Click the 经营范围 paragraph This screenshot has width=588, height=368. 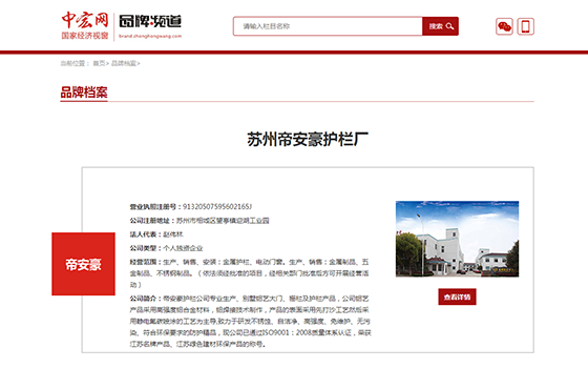tap(249, 273)
